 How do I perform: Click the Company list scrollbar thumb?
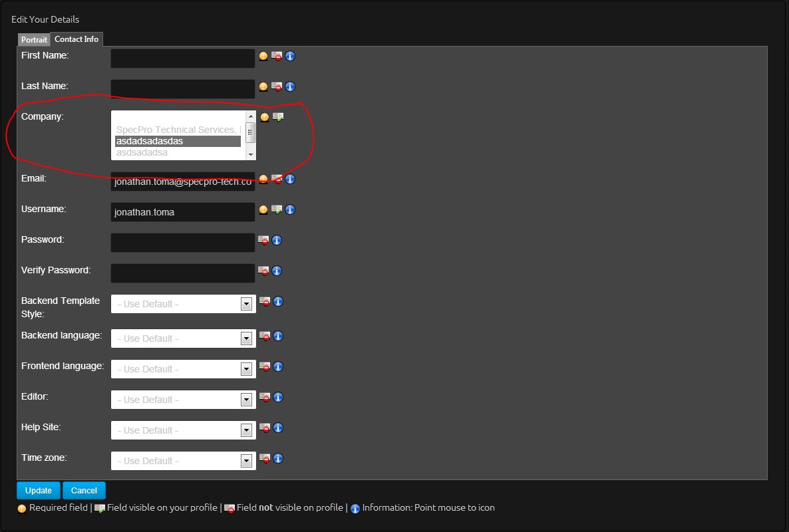click(251, 133)
